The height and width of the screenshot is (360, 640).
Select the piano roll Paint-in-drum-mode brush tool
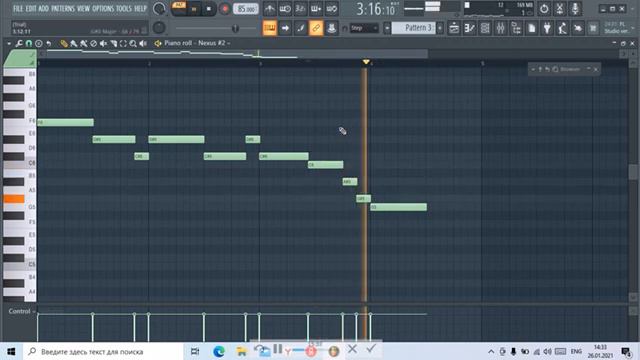[84, 43]
